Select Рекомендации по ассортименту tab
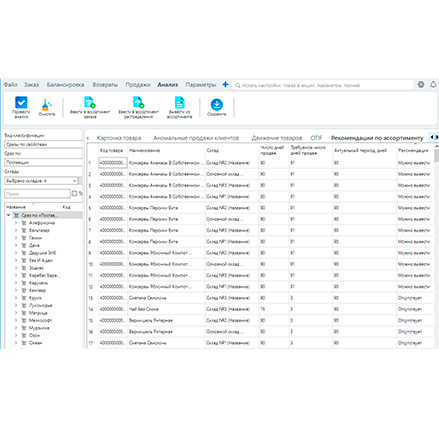439x439 pixels. pyautogui.click(x=377, y=138)
